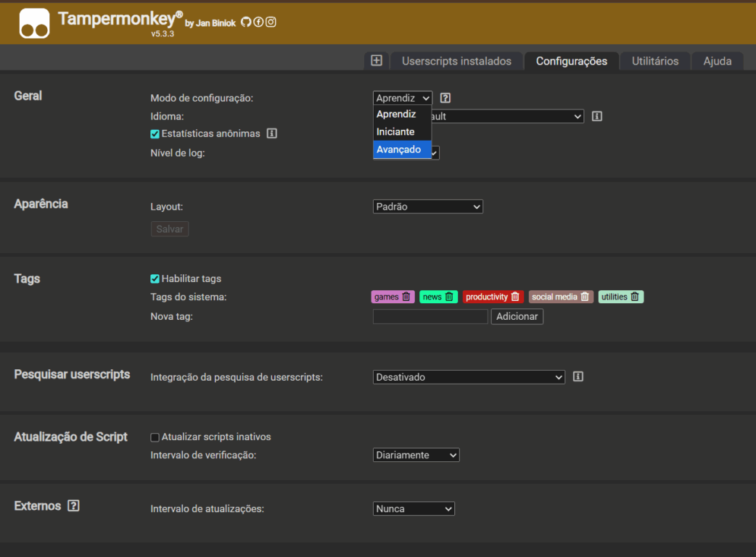This screenshot has width=756, height=557.
Task: Collapse the Modo de configuração dropdown
Action: click(403, 98)
